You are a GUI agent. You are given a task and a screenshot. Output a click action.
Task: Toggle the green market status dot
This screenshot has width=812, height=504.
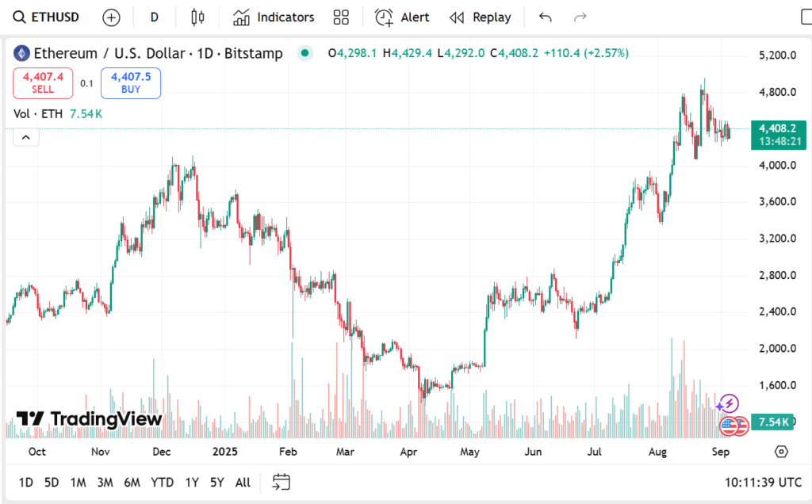[305, 53]
